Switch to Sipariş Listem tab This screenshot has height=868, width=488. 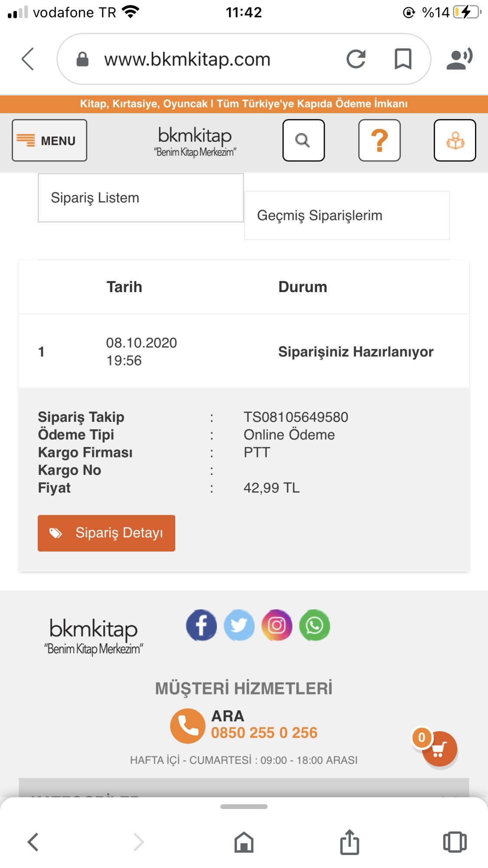tap(141, 198)
